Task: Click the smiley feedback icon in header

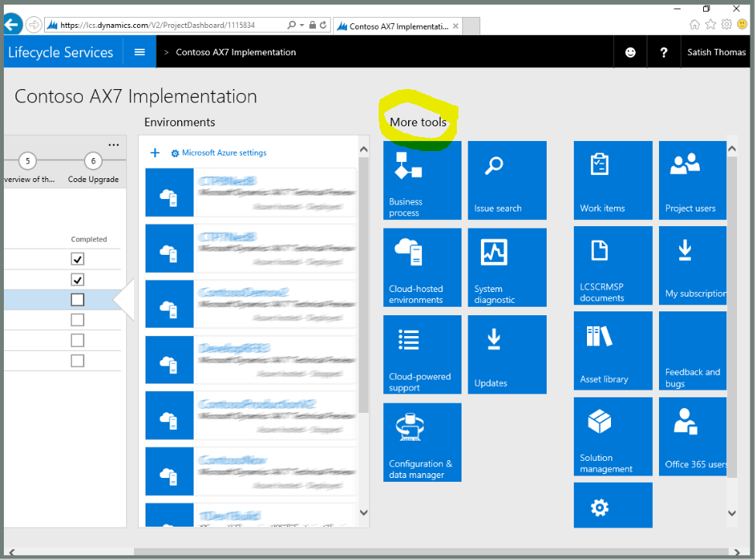Action: pyautogui.click(x=630, y=52)
